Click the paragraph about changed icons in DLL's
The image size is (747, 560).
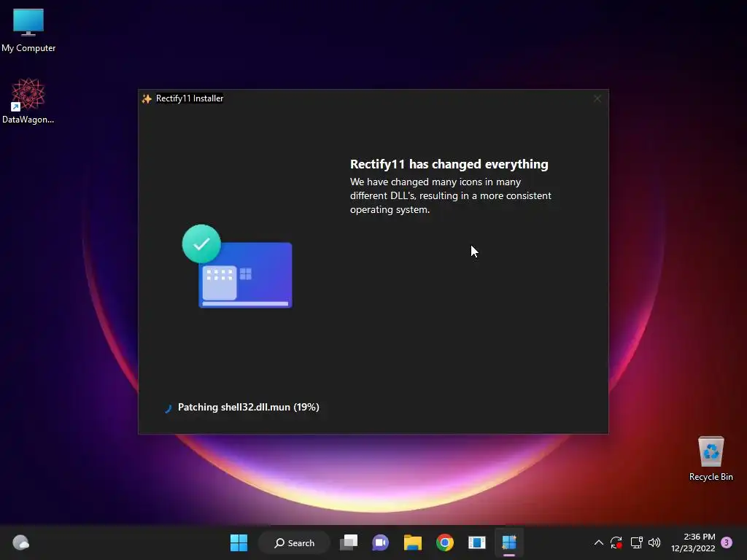pyautogui.click(x=451, y=195)
